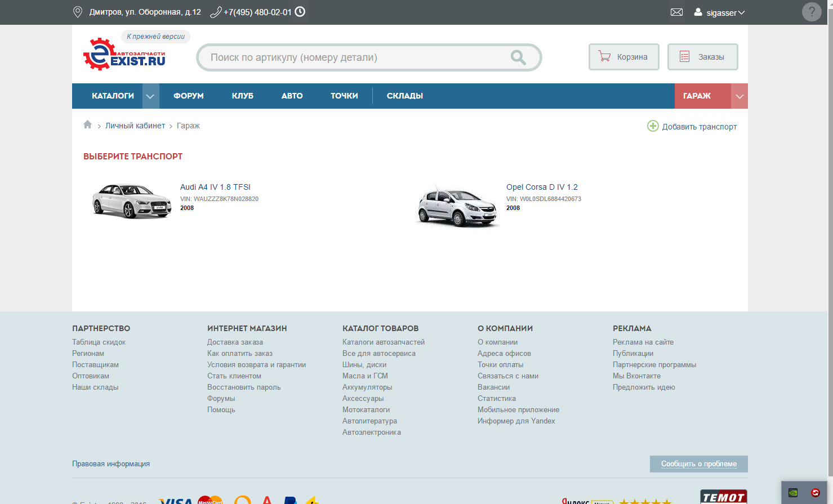This screenshot has height=504, width=833.
Task: Open Audi A4 IV 1.8 TFSI link
Action: pyautogui.click(x=215, y=187)
